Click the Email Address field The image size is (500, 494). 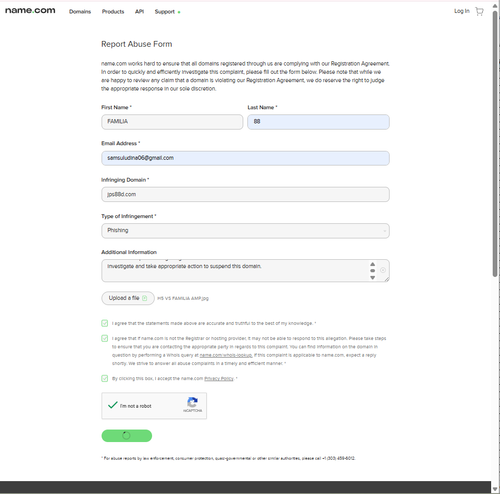click(245, 158)
